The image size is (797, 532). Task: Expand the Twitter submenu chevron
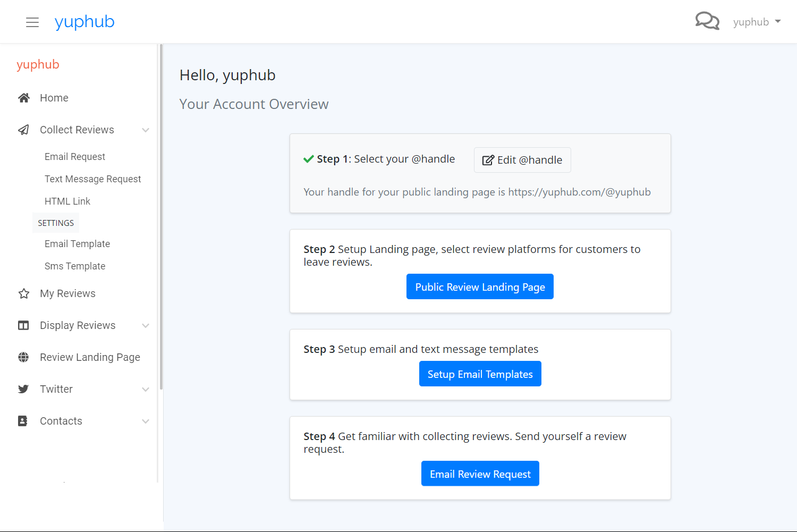[x=146, y=390]
